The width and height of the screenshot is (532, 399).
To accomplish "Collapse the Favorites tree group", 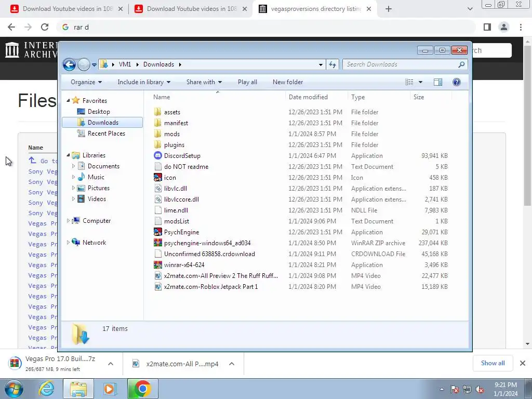I will coord(68,101).
